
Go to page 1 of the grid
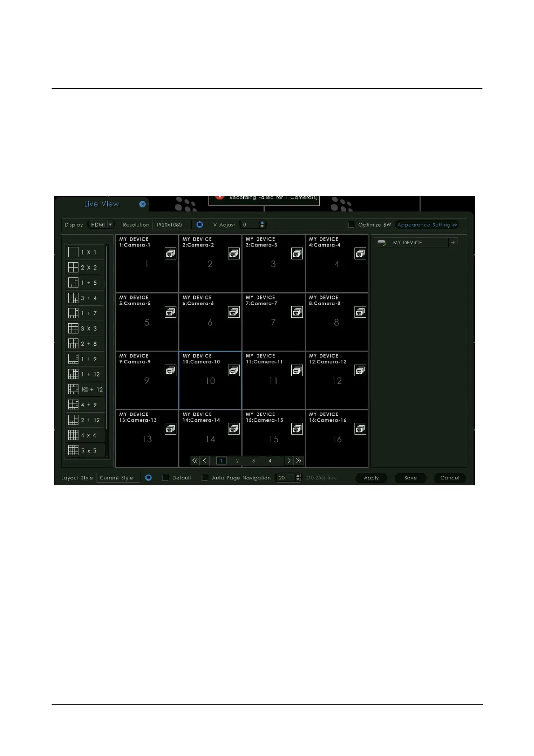[221, 461]
